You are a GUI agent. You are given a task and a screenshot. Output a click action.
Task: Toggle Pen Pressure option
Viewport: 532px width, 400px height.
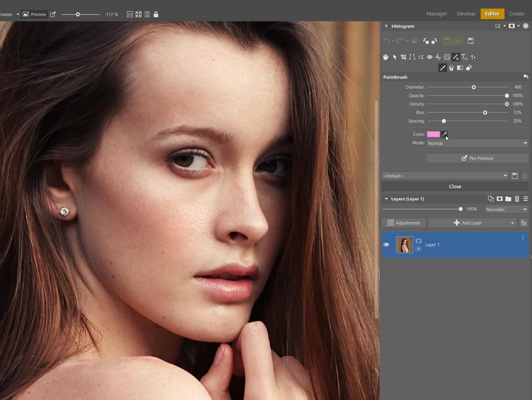477,158
